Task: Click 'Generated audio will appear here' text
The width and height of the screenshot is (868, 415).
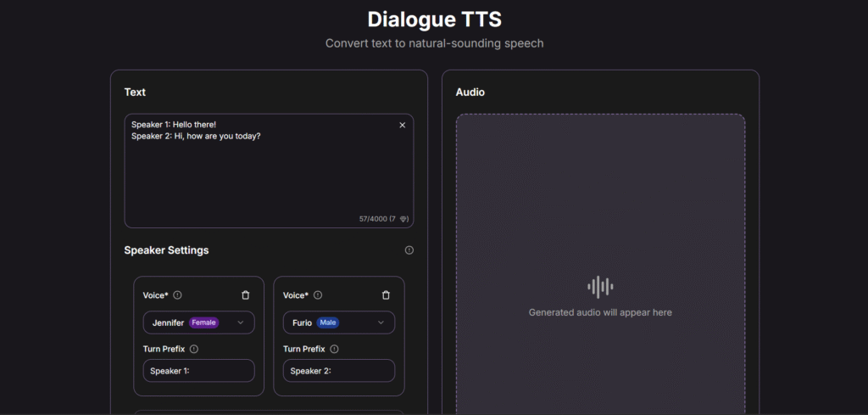Action: point(600,312)
